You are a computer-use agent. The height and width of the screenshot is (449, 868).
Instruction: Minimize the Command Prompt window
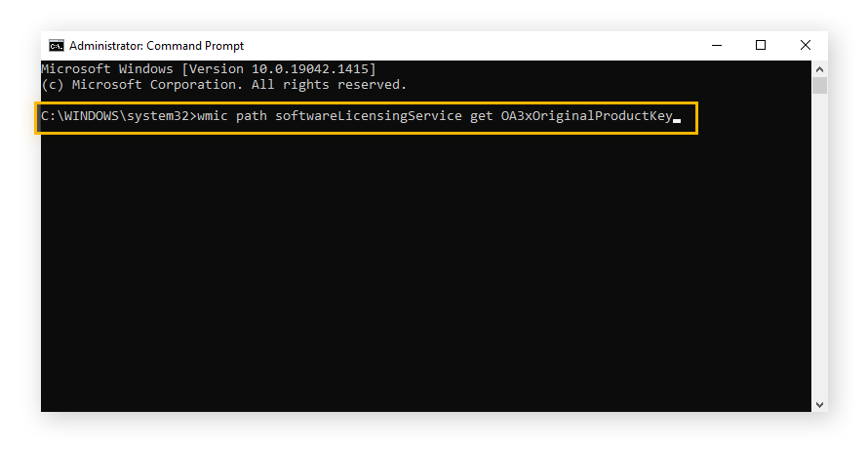coord(716,45)
